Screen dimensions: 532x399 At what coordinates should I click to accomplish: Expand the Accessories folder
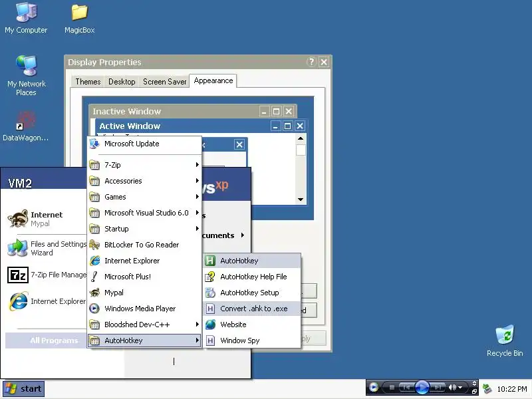click(144, 181)
